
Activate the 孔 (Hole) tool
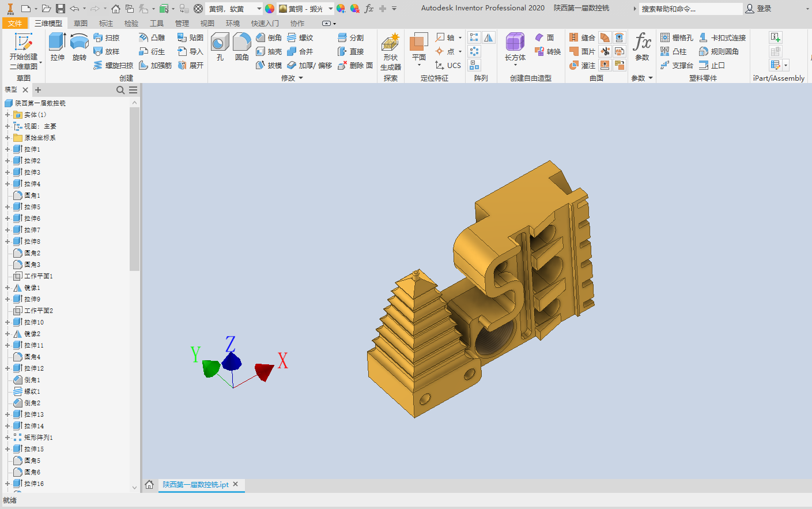[x=220, y=47]
